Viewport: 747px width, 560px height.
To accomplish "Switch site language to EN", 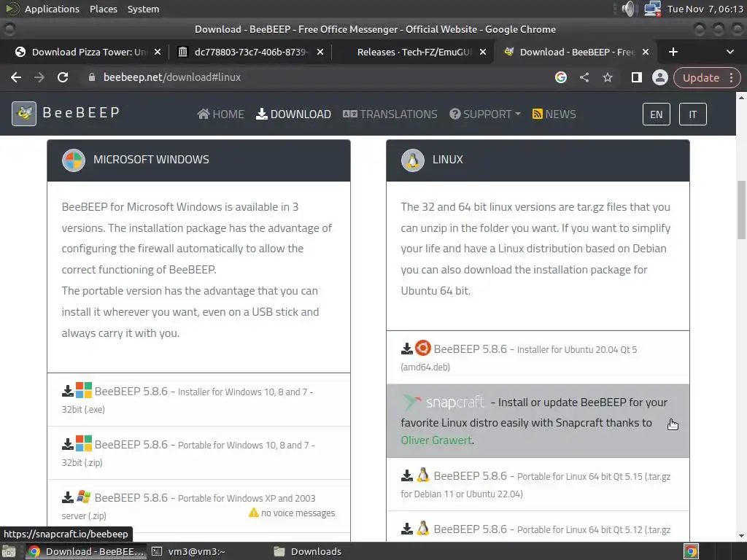I will 656,114.
